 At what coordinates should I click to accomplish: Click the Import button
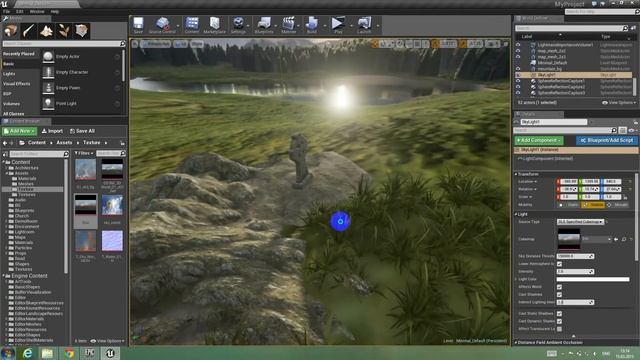click(x=52, y=131)
